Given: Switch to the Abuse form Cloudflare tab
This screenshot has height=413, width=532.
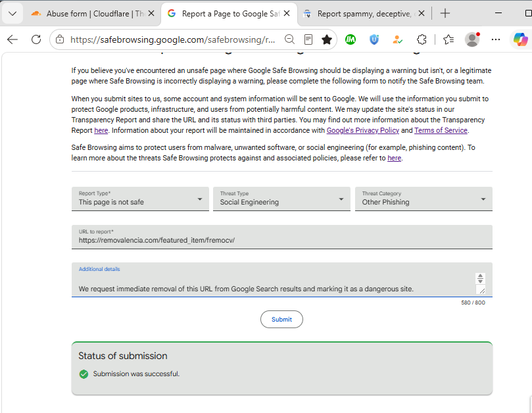Looking at the screenshot, I should tap(92, 14).
